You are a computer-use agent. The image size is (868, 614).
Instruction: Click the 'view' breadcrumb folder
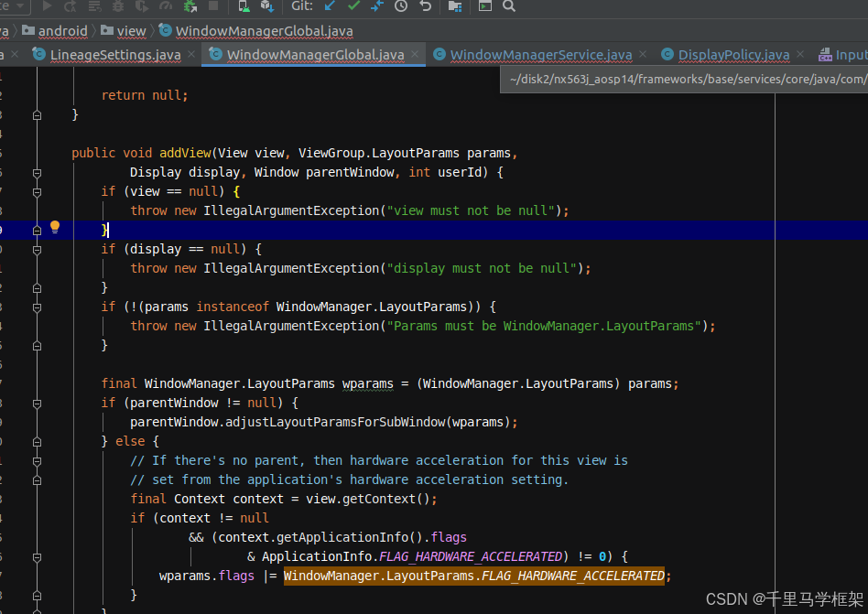coord(131,31)
